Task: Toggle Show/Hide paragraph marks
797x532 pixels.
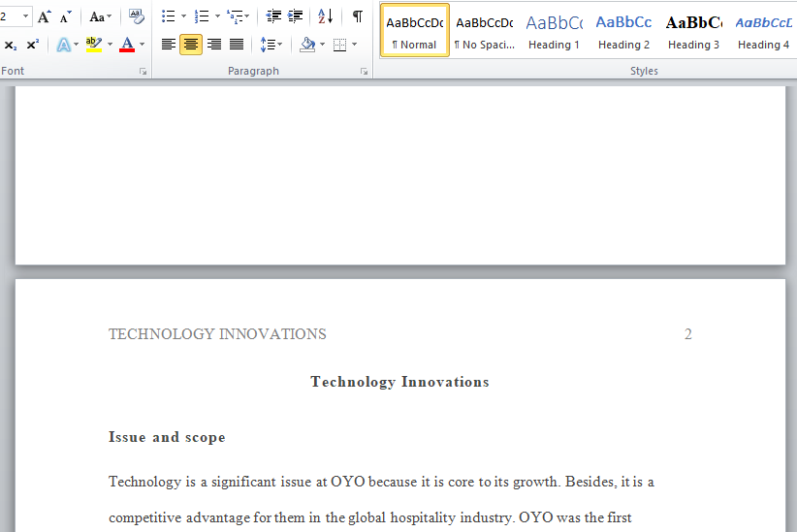Action: 358,16
